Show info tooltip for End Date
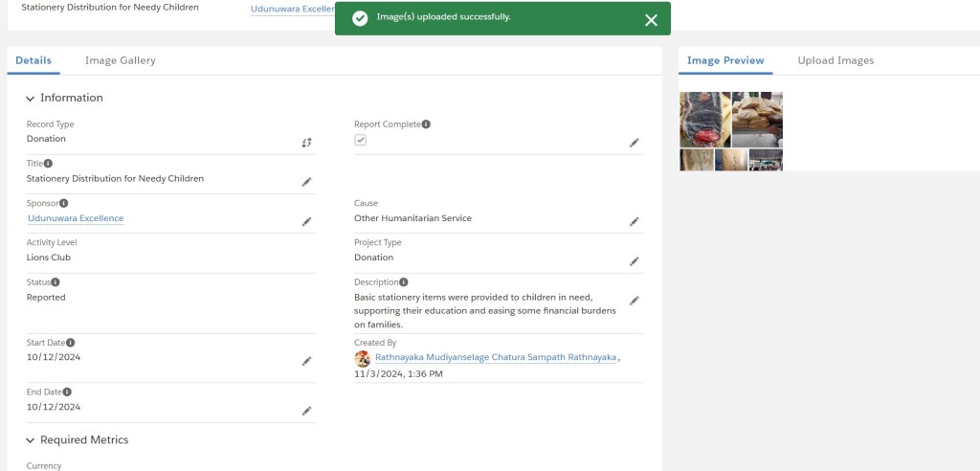Screen dimensions: 980x471 [67, 392]
